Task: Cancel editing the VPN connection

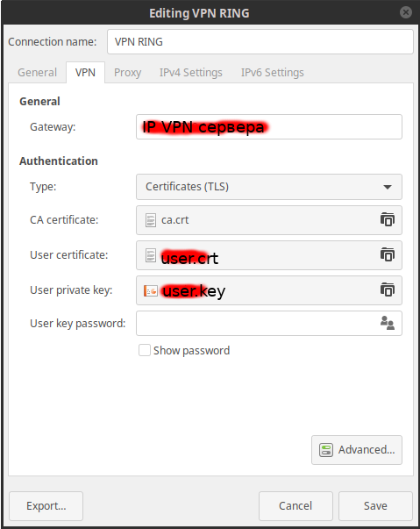Action: 295,505
